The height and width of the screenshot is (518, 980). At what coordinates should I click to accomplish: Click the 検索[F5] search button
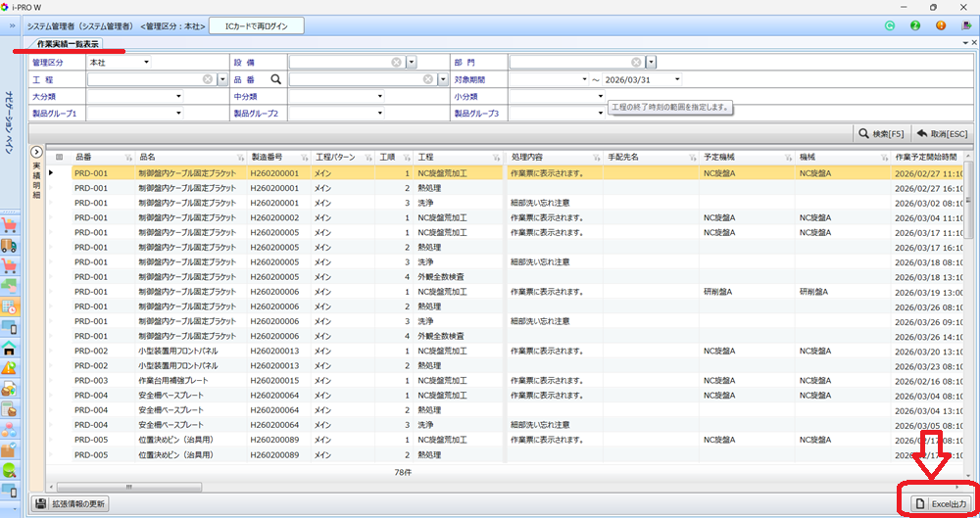coord(882,133)
